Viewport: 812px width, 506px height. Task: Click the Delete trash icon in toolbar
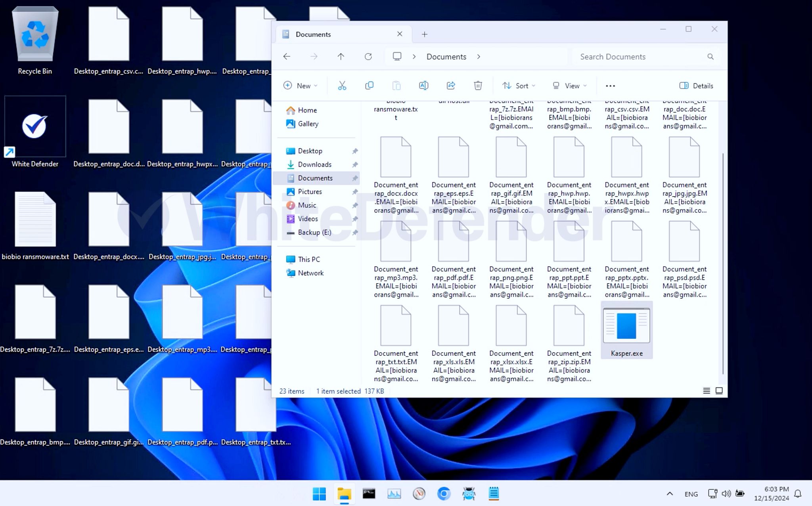[478, 86]
